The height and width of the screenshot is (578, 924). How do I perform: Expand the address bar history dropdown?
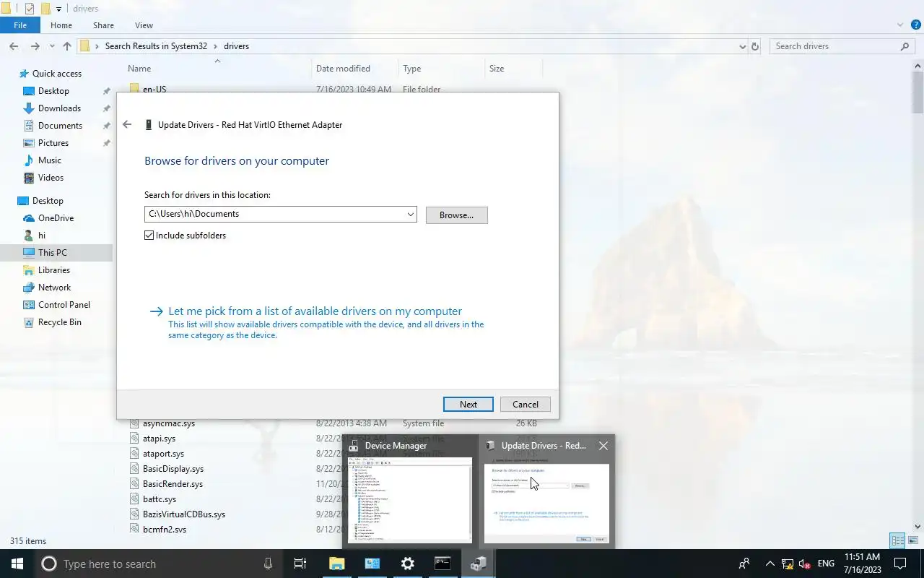743,46
